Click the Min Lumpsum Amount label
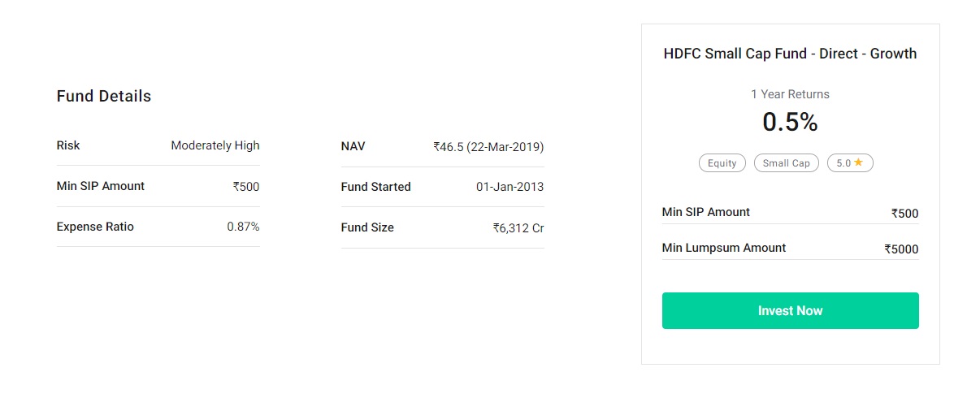 coord(724,248)
